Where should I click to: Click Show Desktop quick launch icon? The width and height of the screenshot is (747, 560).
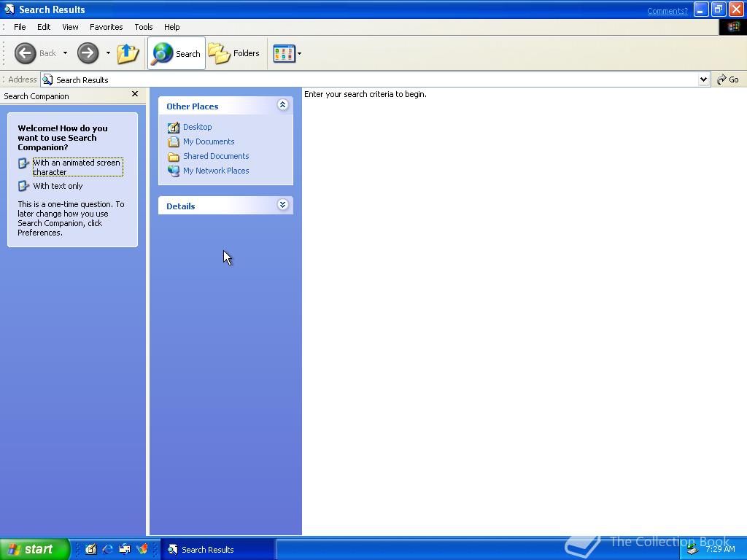point(91,550)
